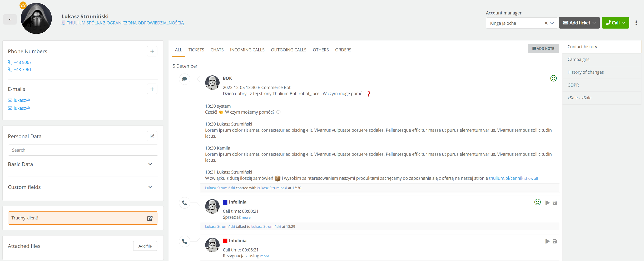Switch to the INCOMING CALLS tab

247,50
